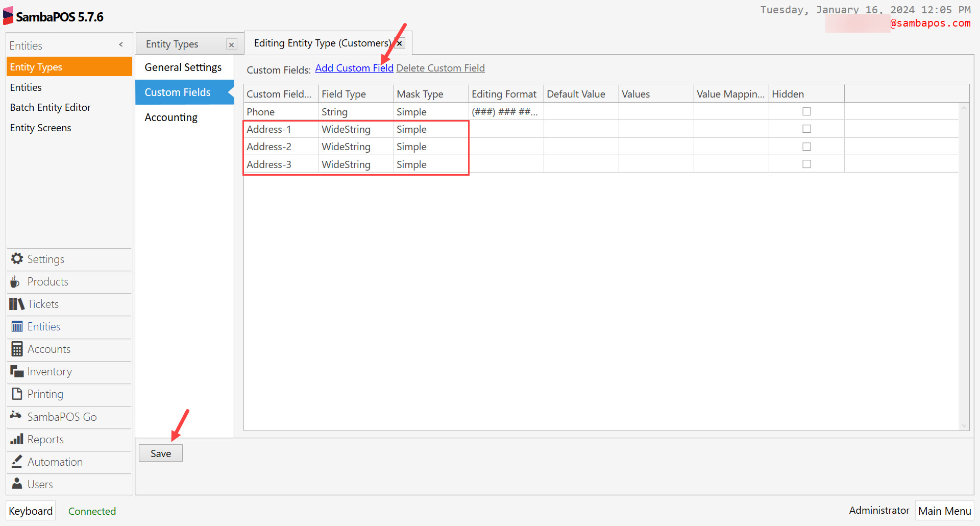Open Automation via the pencil icon

pyautogui.click(x=16, y=461)
